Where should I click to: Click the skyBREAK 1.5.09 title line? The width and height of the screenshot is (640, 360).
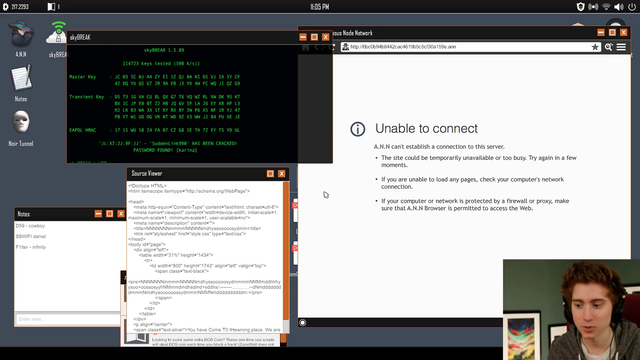coord(164,50)
